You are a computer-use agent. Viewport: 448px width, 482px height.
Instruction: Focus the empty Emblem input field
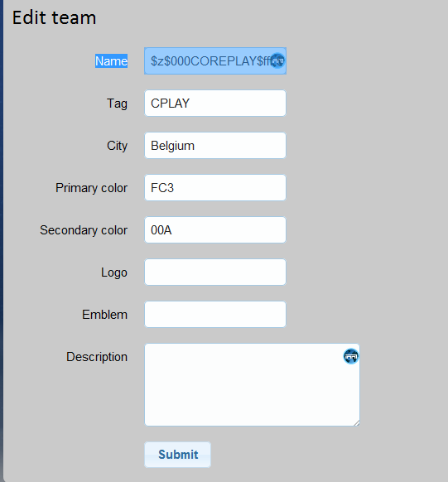coord(215,314)
